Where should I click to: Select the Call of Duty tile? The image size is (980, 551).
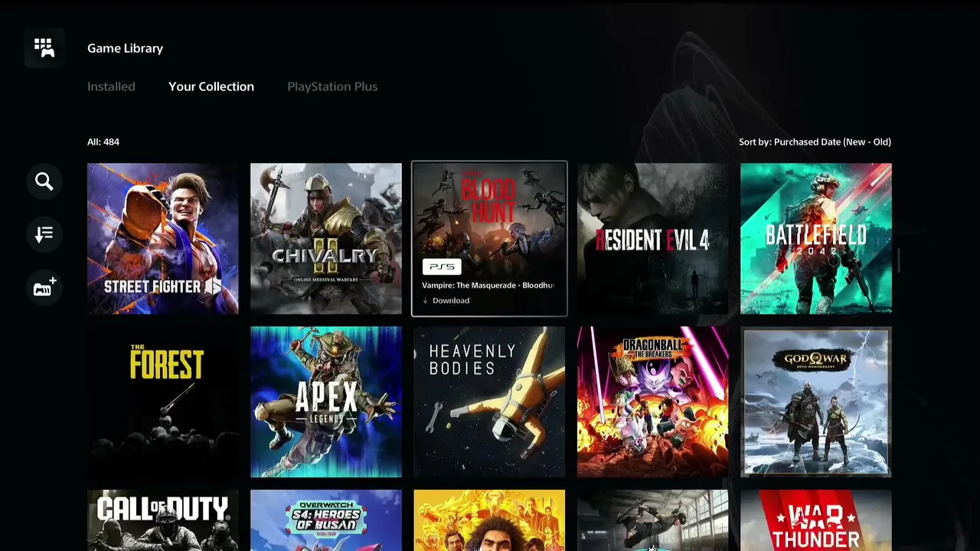coord(163,520)
